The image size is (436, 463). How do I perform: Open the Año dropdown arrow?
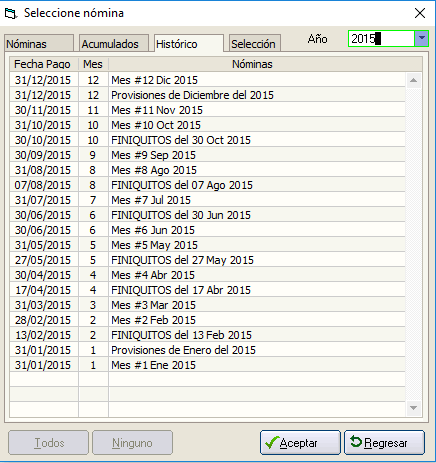(x=421, y=39)
